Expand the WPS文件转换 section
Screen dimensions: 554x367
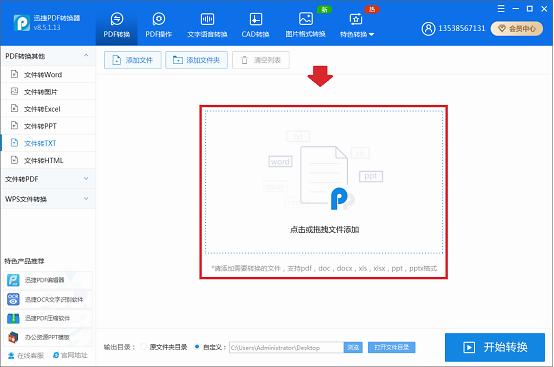(48, 199)
